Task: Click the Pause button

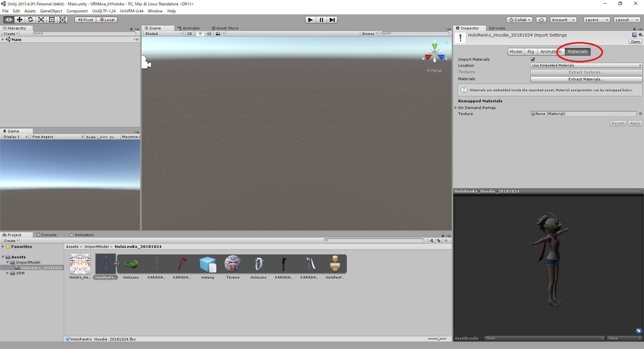Action: [321, 19]
